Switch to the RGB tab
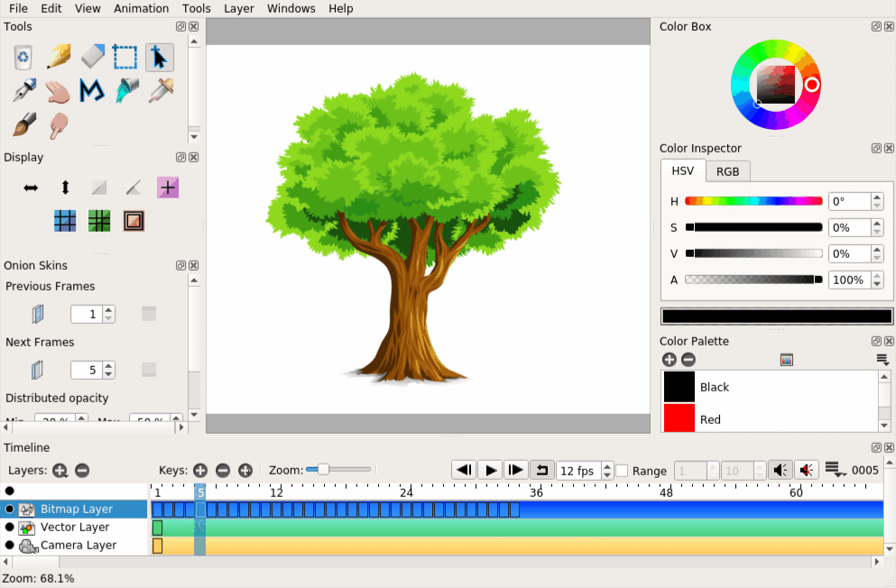 [727, 171]
